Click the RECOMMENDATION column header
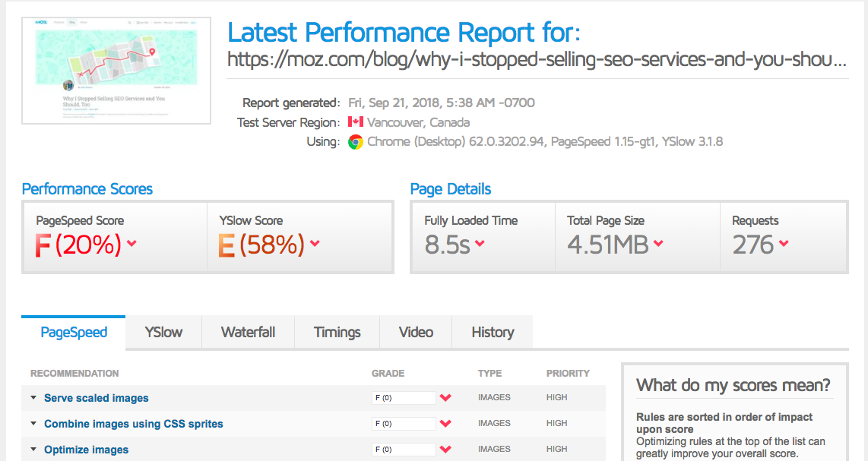Image resolution: width=868 pixels, height=461 pixels. click(74, 374)
